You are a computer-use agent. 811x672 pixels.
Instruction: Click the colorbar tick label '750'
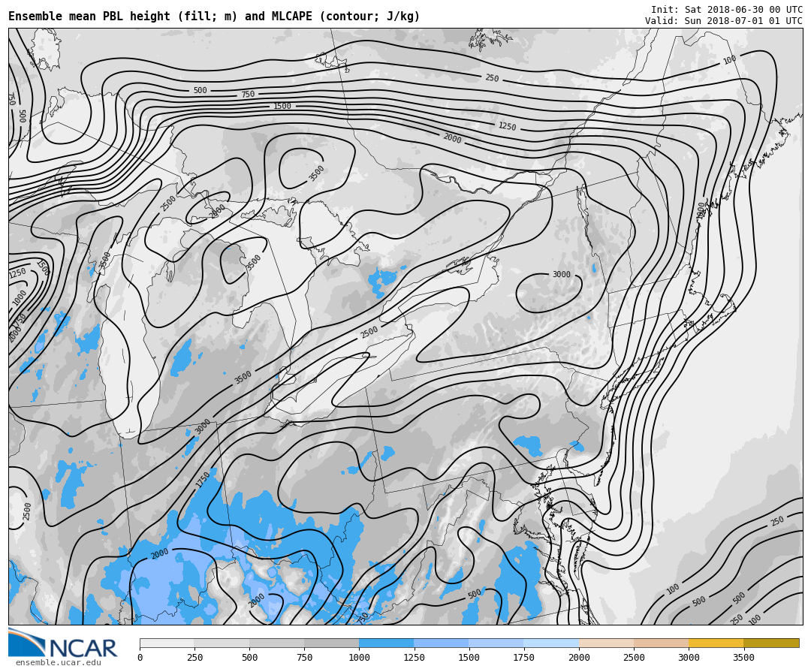coord(304,658)
